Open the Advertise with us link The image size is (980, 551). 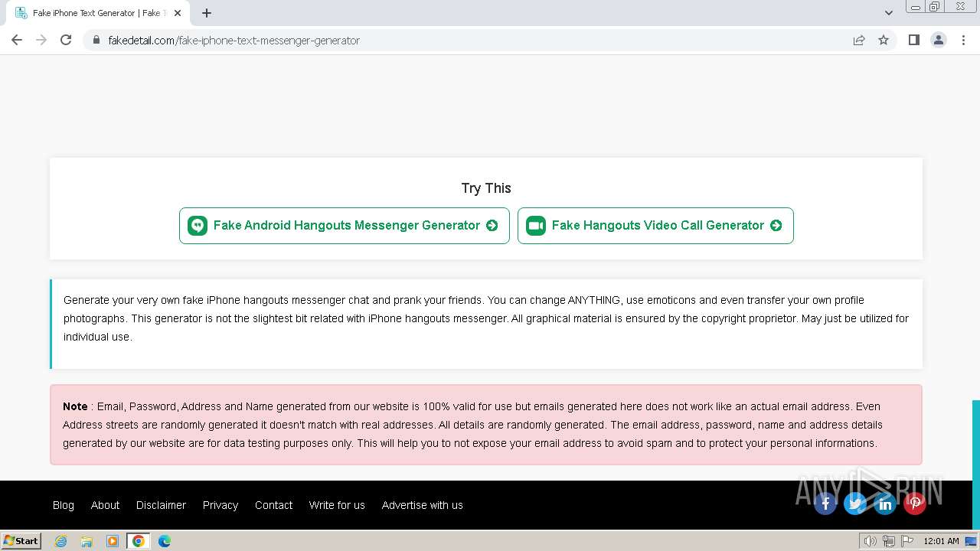click(422, 505)
